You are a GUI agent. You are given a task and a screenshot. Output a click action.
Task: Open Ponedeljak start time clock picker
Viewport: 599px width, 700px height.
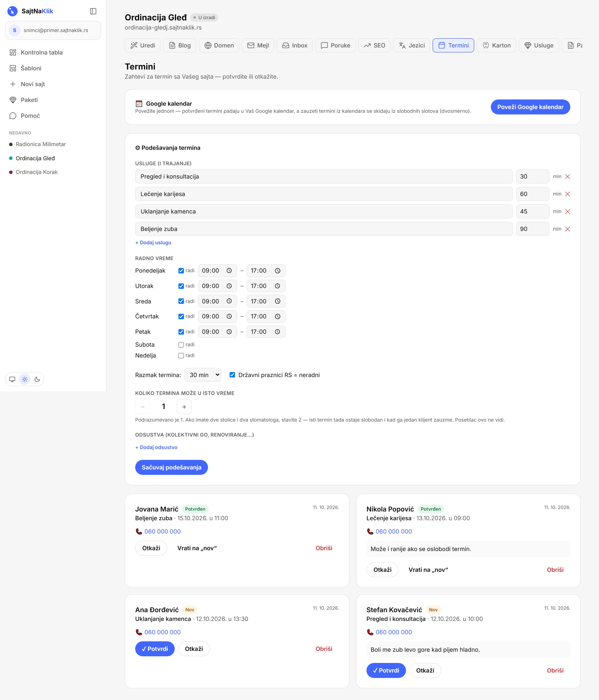tap(229, 271)
